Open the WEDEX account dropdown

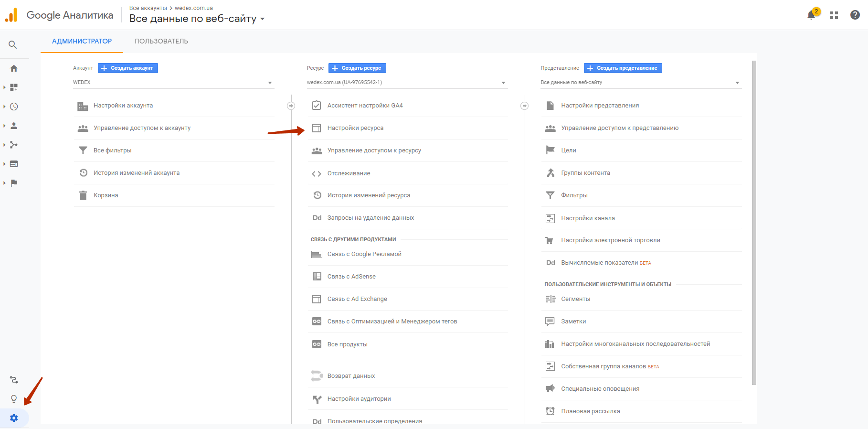173,83
